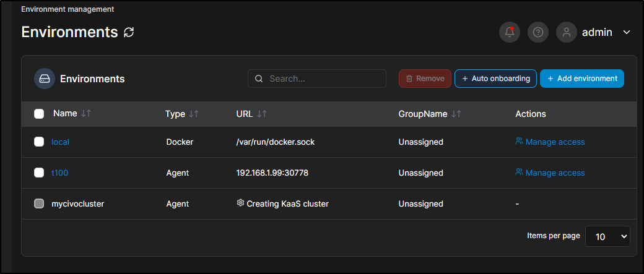
Task: Click the Environments panel drive icon
Action: [x=45, y=79]
